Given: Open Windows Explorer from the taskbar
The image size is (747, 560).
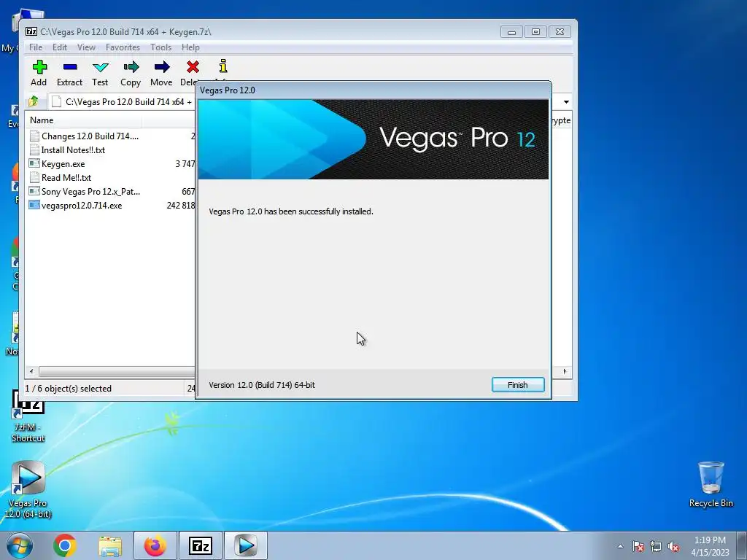Looking at the screenshot, I should 110,545.
